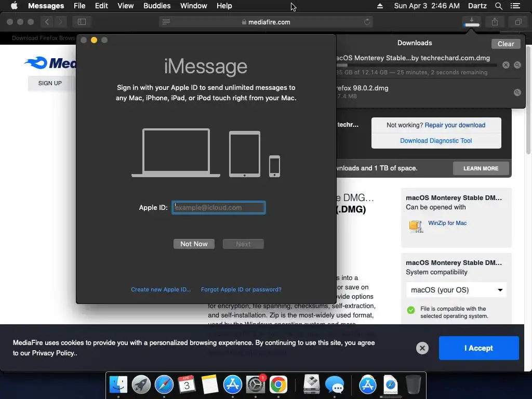Open Finder from the Dock
The height and width of the screenshot is (399, 532).
(x=118, y=385)
